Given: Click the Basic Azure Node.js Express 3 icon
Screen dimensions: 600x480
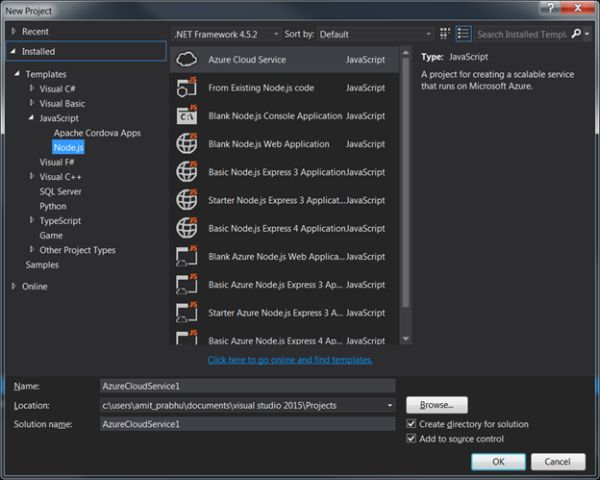Looking at the screenshot, I should [187, 284].
